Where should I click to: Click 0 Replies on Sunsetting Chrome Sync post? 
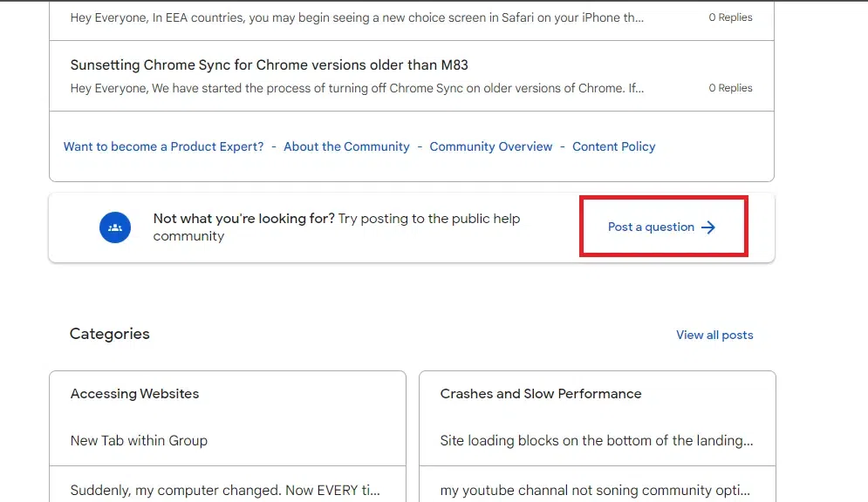730,88
